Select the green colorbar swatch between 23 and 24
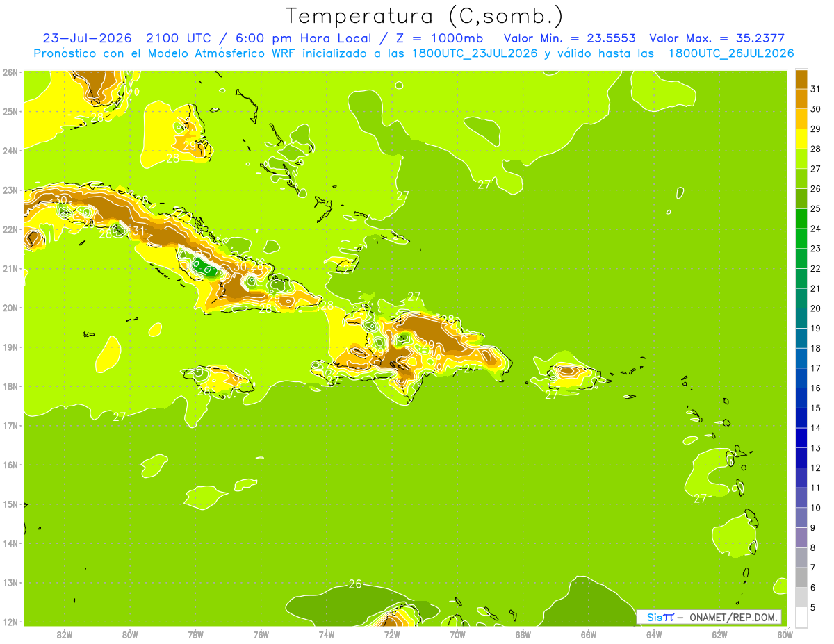This screenshot has height=644, width=834. point(801,238)
